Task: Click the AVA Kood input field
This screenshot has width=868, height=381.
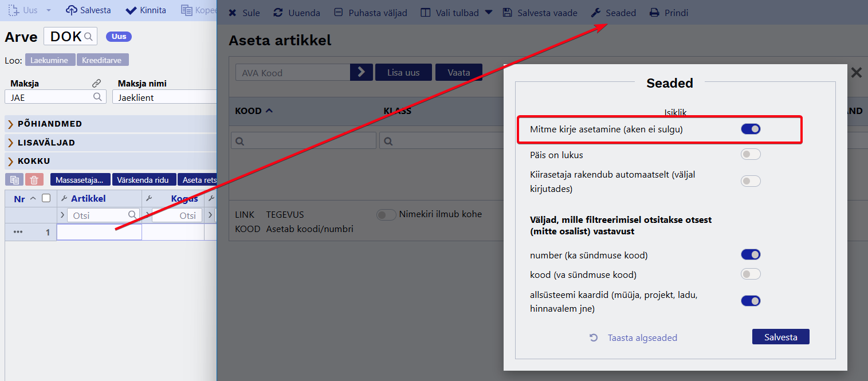Action: [x=293, y=73]
